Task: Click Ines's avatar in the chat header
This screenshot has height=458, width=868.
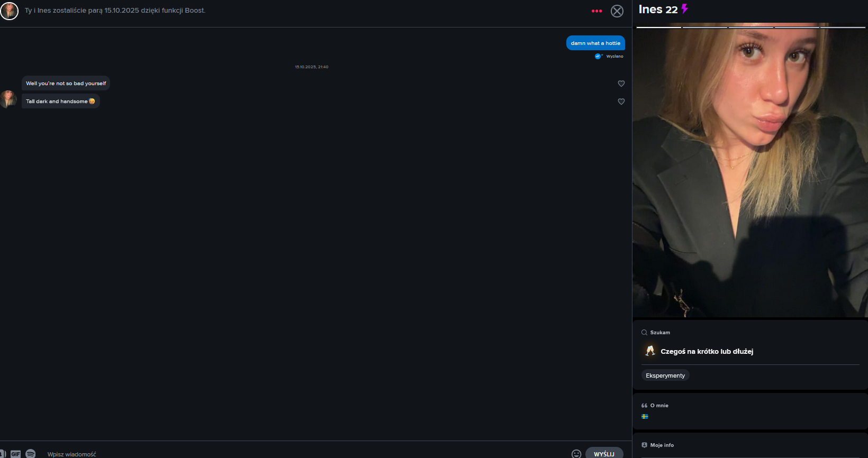Action: click(x=9, y=11)
